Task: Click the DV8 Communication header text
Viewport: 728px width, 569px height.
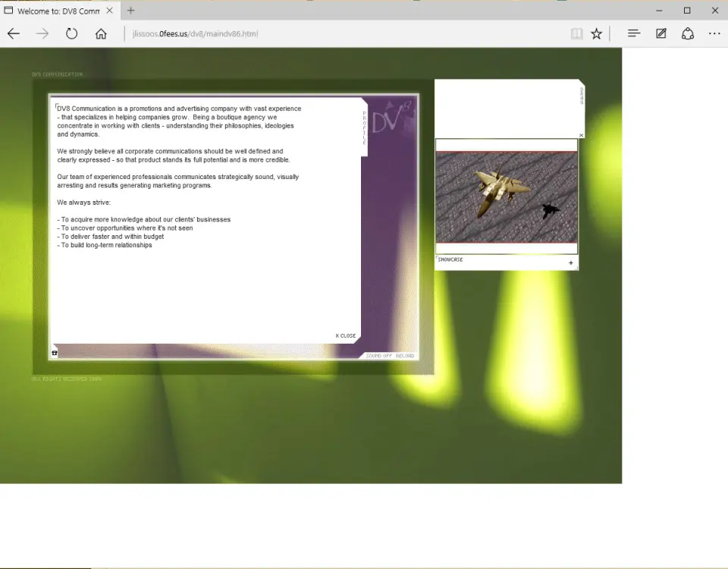Action: (58, 74)
